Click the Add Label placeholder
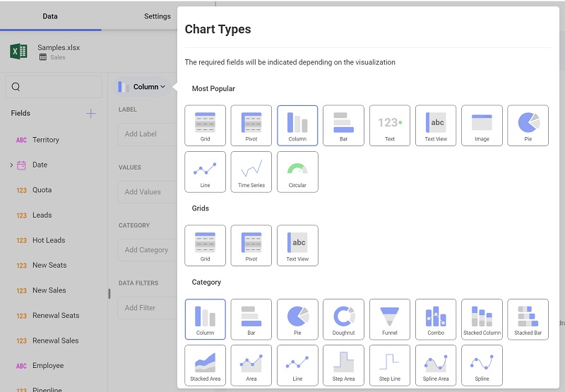This screenshot has height=392, width=565. (145, 134)
